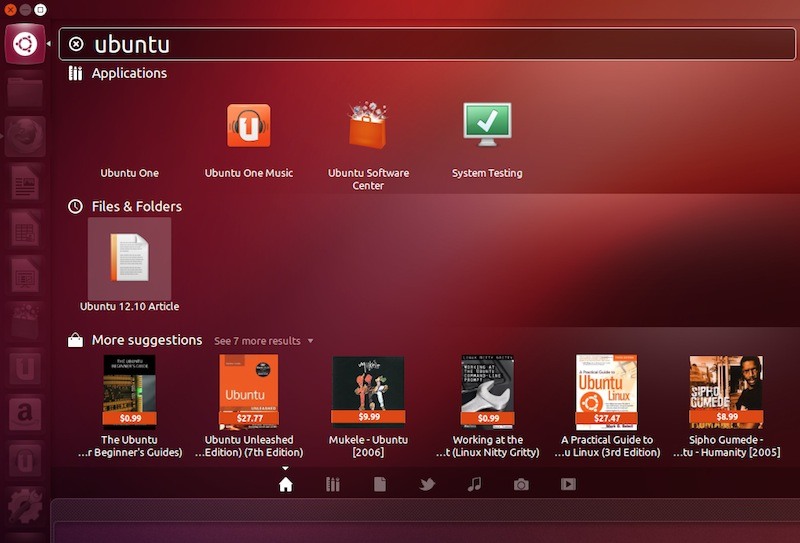Open Ubuntu Software Center in launcher
Screen dimensions: 800x543
pos(25,320)
